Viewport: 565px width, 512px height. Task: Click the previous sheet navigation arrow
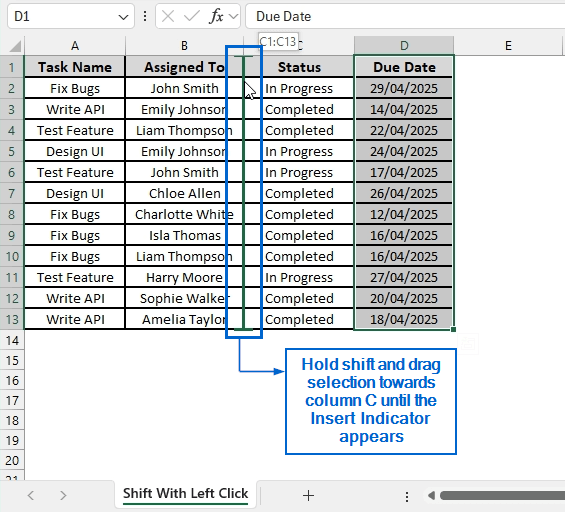[x=31, y=495]
